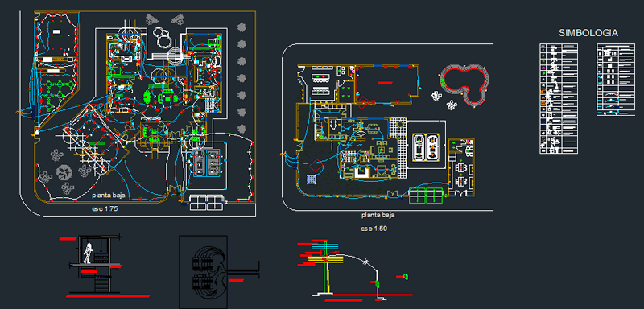Select the large round tree symbol in left plan
The image size is (644, 309).
click(64, 171)
